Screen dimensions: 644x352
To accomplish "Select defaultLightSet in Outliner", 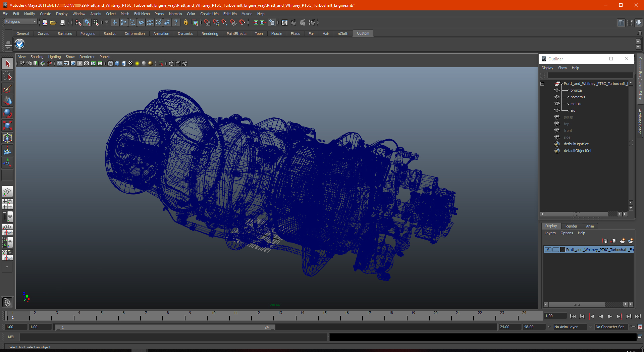I will click(576, 144).
